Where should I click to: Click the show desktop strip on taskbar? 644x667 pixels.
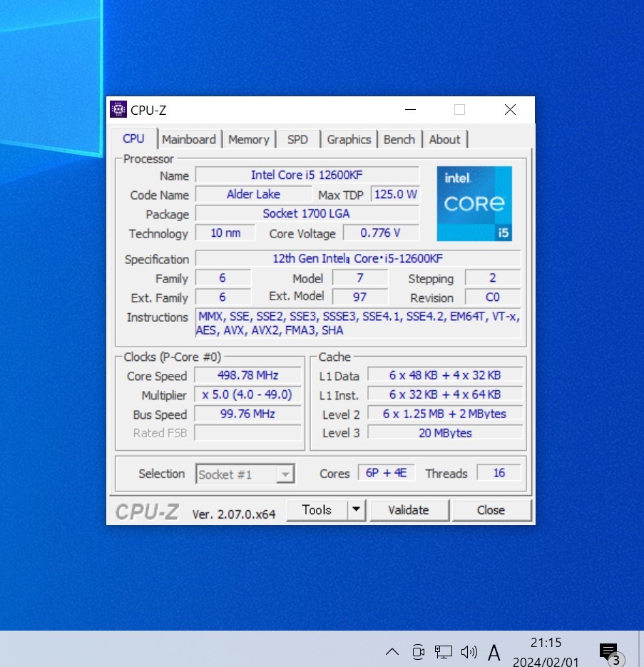click(x=641, y=648)
